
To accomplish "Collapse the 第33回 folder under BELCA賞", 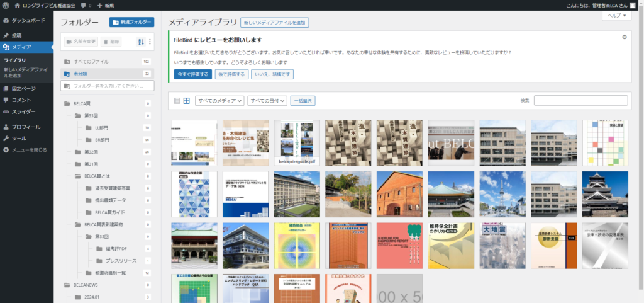I will (77, 115).
